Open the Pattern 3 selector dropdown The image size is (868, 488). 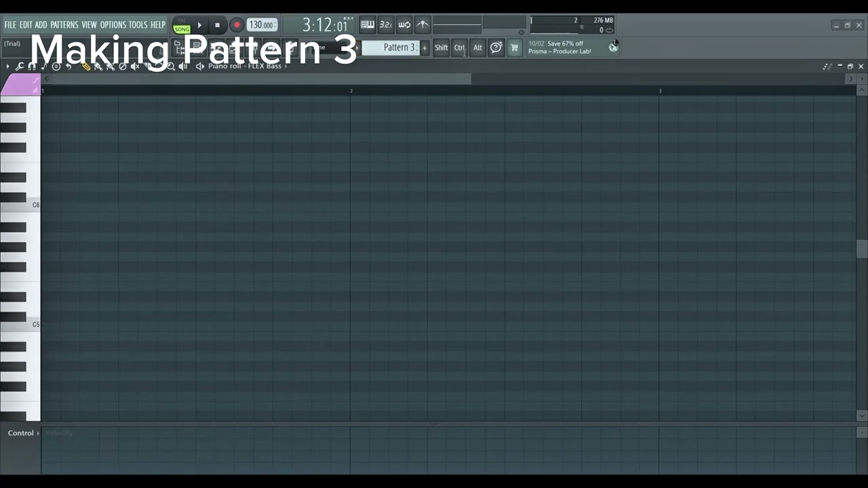coord(391,47)
